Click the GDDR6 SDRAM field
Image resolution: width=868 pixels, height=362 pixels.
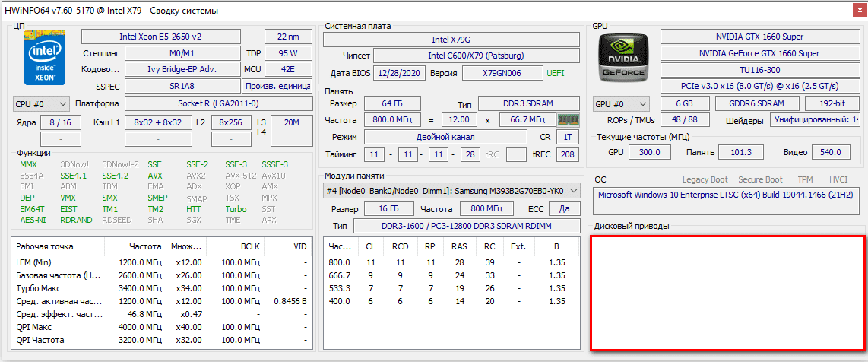(757, 103)
